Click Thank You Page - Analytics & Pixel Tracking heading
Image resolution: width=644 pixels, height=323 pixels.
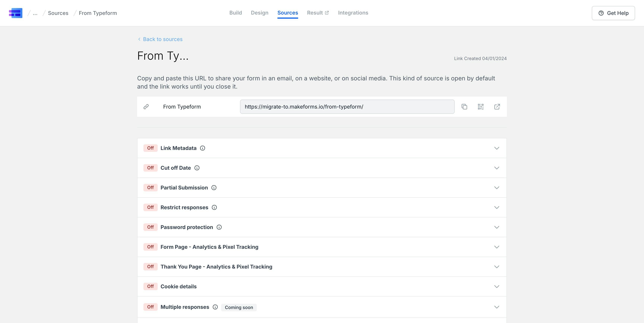(x=216, y=267)
